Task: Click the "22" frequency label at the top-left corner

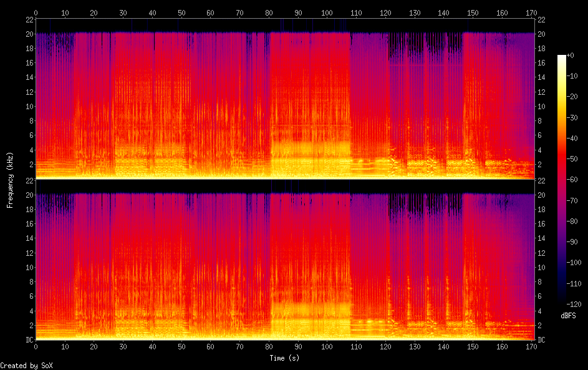Action: 28,19
